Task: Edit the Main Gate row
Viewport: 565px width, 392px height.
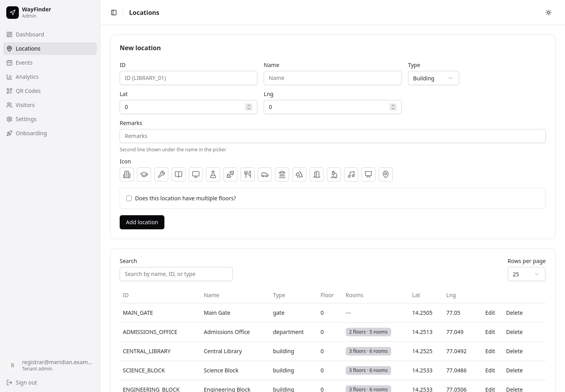Action: point(490,313)
